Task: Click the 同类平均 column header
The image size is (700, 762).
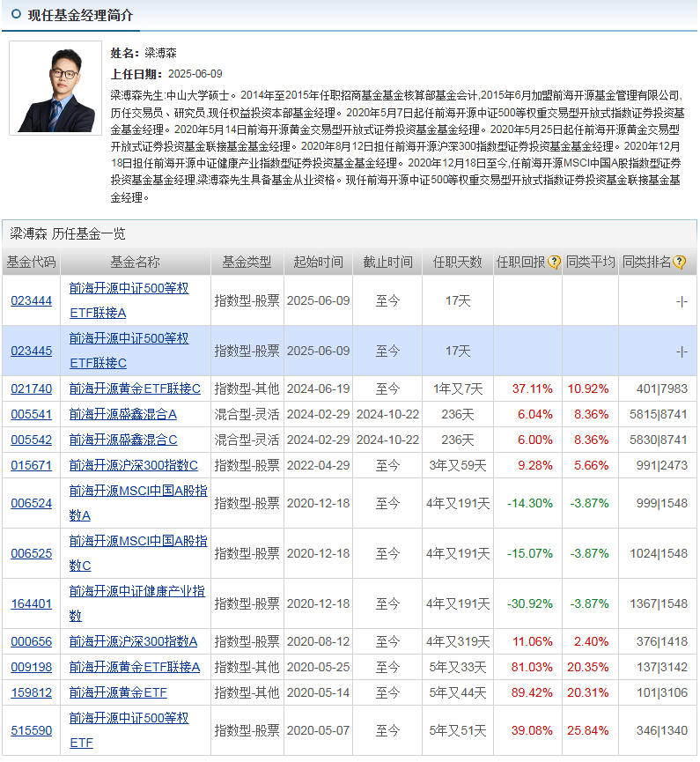Action: (590, 263)
